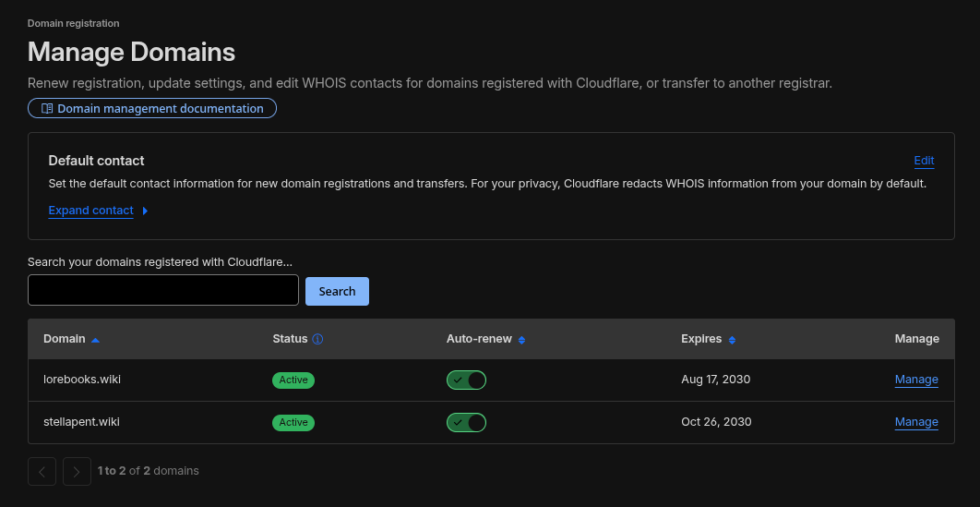
Task: Sort table by Expires column header
Action: (701, 339)
